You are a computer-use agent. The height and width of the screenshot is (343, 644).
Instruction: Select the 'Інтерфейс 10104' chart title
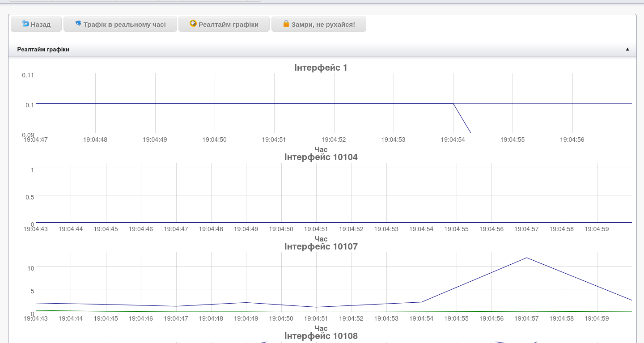pyautogui.click(x=321, y=157)
